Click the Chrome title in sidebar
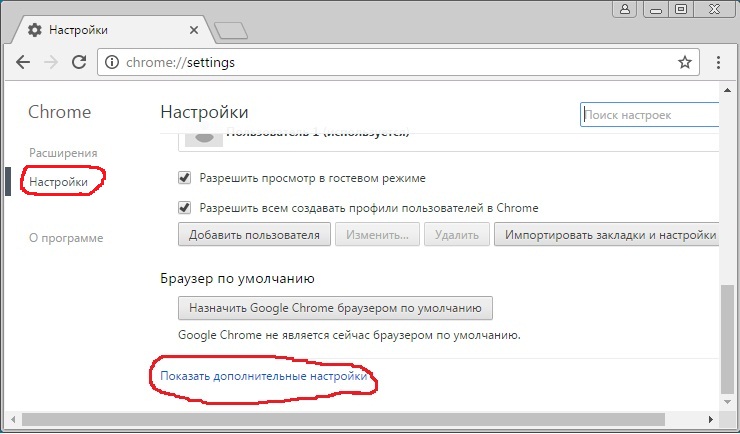740x434 pixels. pos(59,112)
